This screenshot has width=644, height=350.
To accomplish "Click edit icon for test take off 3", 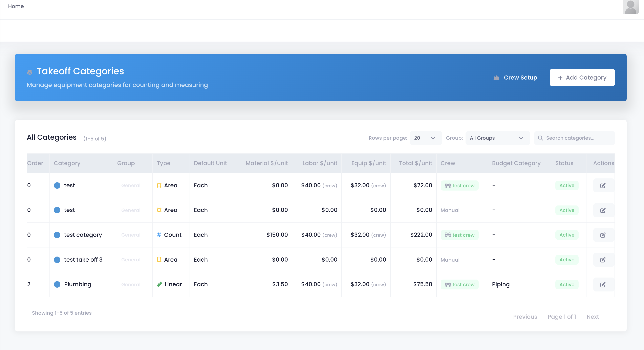I will point(603,260).
